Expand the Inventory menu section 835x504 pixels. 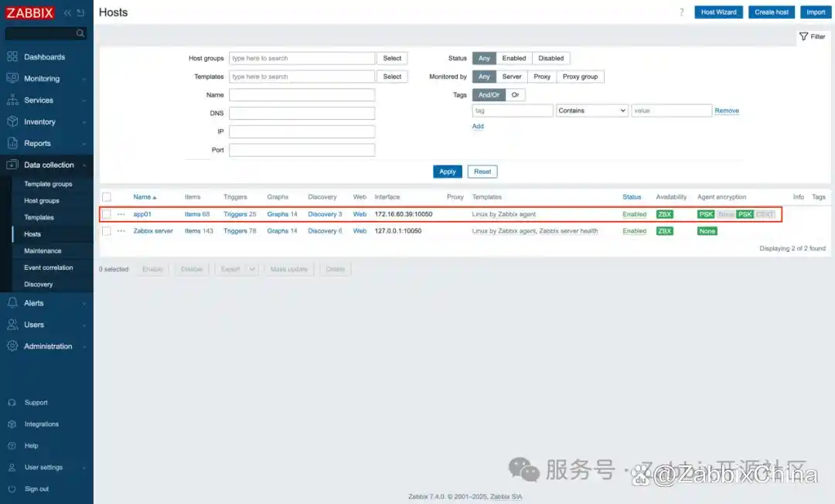coord(83,122)
